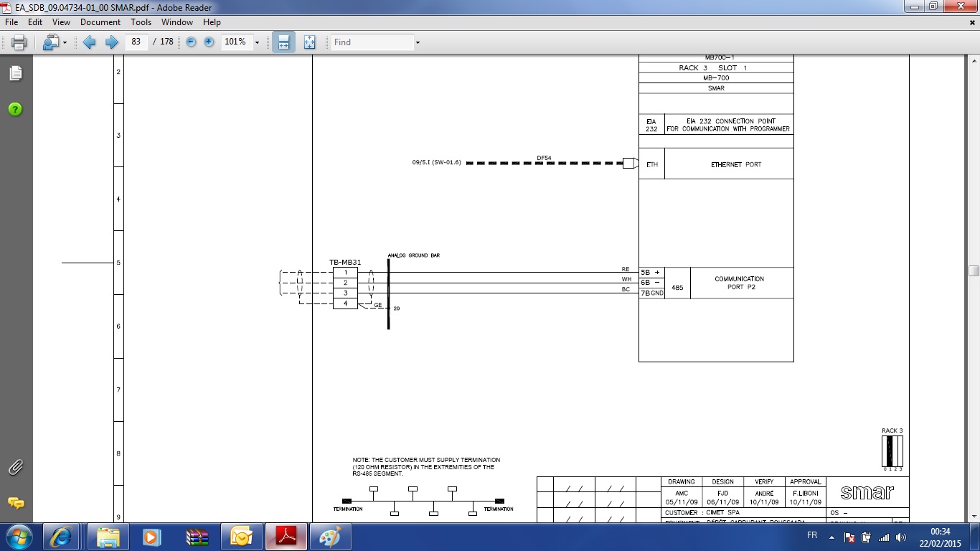
Task: Expand the collaborate tool dropdown arrow
Action: (65, 43)
